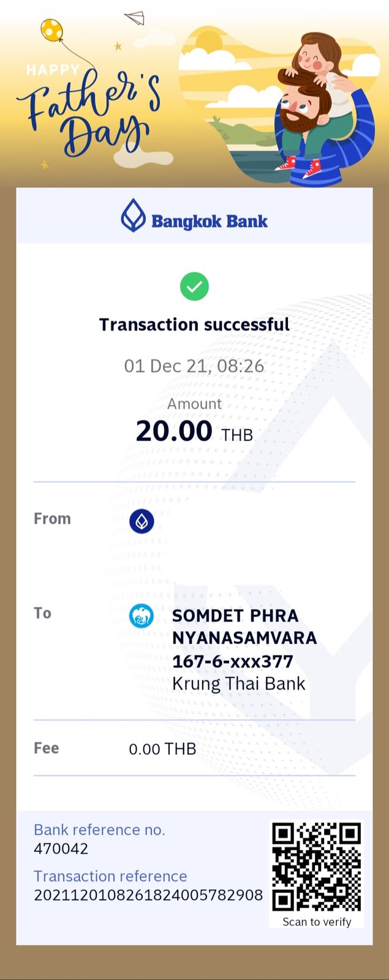Click account number 167-6-xxx377
This screenshot has height=980, width=389.
(233, 661)
